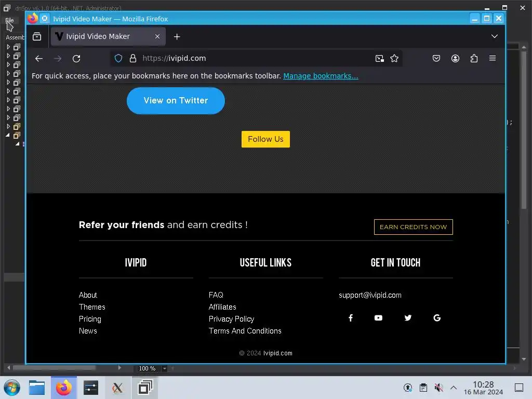Open the Privacy Policy footer link
Screen dimensions: 532x399
[231, 319]
